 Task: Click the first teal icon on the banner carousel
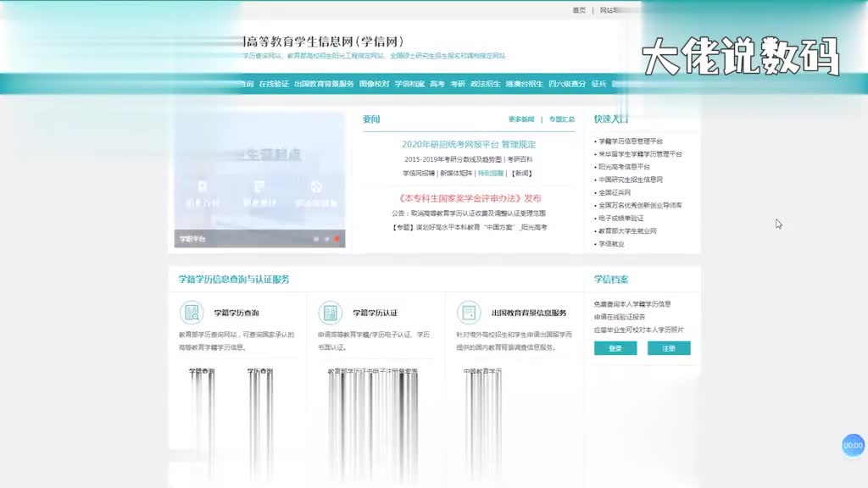200,187
